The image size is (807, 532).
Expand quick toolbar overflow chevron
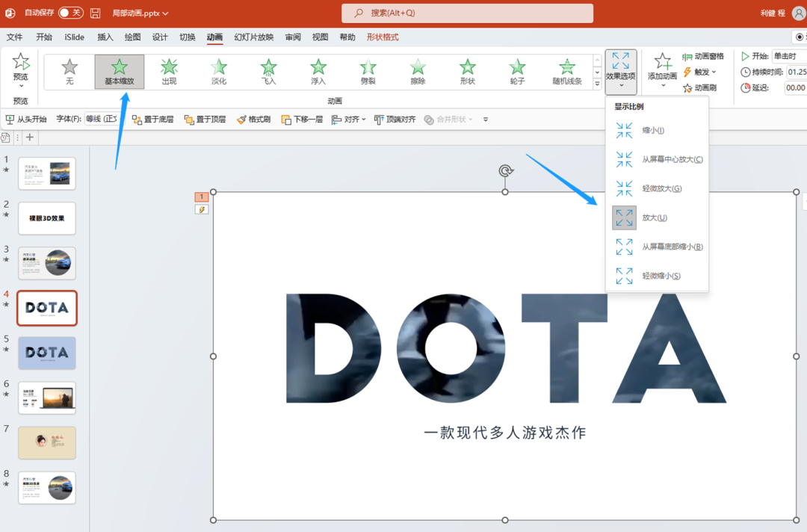pos(486,120)
